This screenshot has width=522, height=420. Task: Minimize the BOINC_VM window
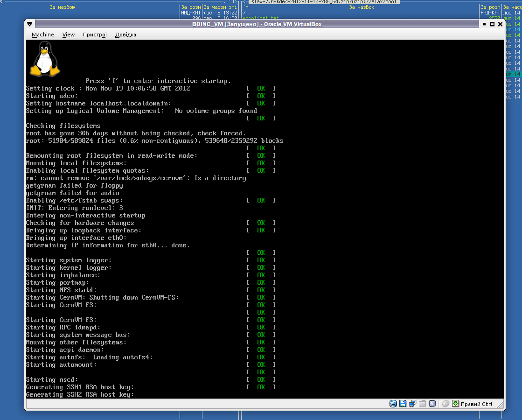point(485,24)
